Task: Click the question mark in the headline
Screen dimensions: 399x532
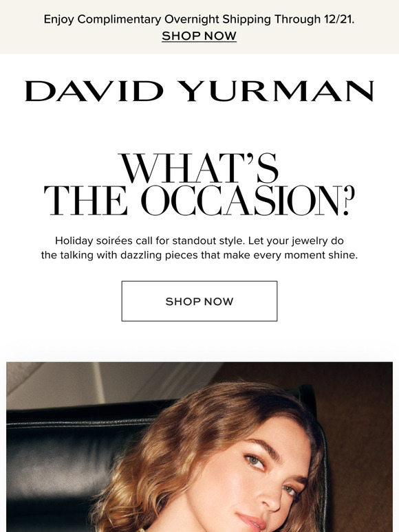Action: pos(349,201)
